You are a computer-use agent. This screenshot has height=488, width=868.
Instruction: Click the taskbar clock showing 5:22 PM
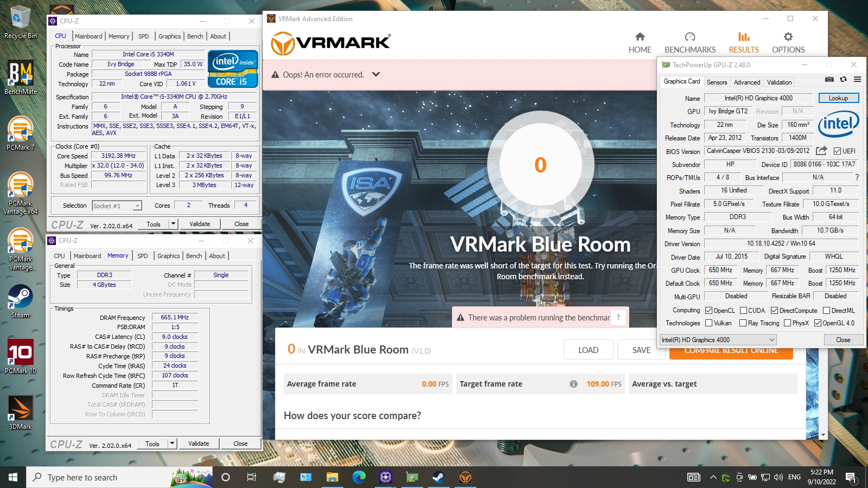822,477
